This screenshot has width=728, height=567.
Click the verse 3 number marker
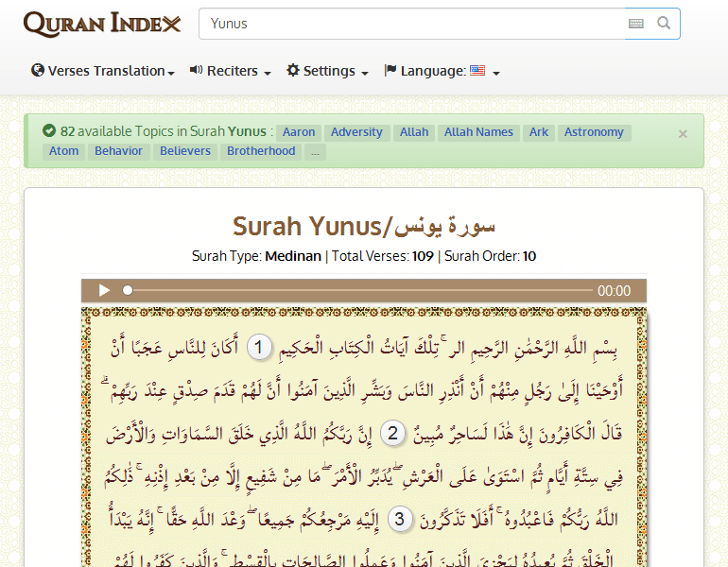400,520
